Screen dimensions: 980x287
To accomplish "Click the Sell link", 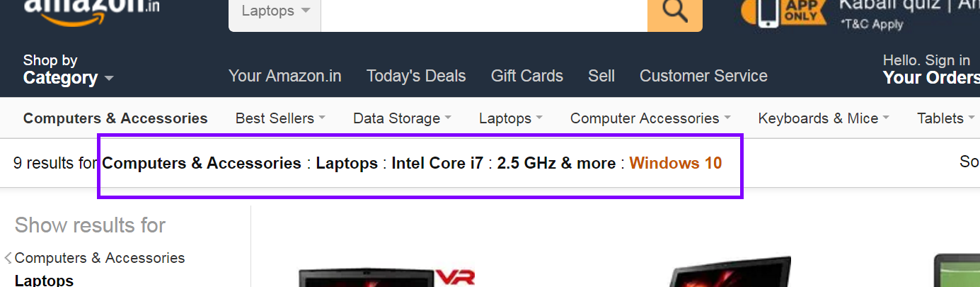I will 601,76.
